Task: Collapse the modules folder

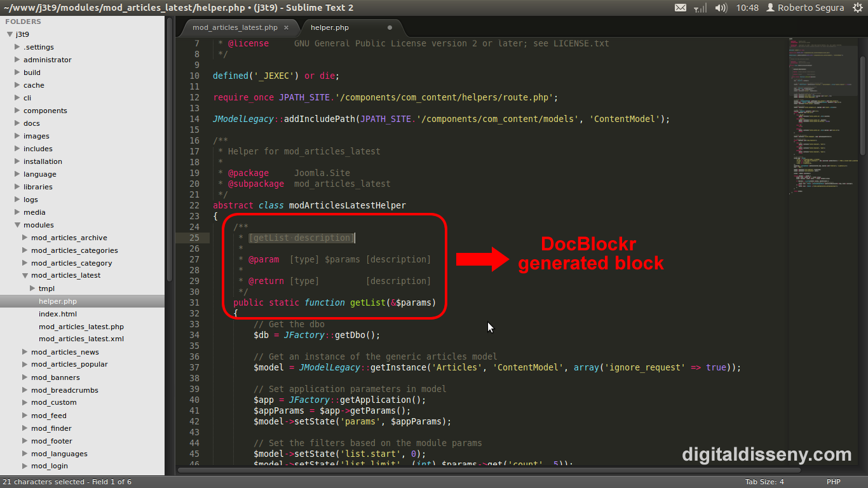Action: click(x=18, y=225)
